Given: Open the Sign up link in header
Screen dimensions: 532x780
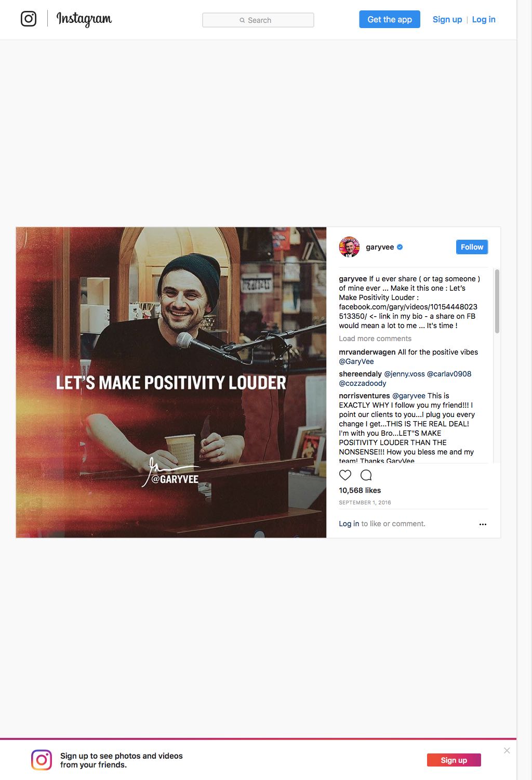Looking at the screenshot, I should (x=447, y=19).
